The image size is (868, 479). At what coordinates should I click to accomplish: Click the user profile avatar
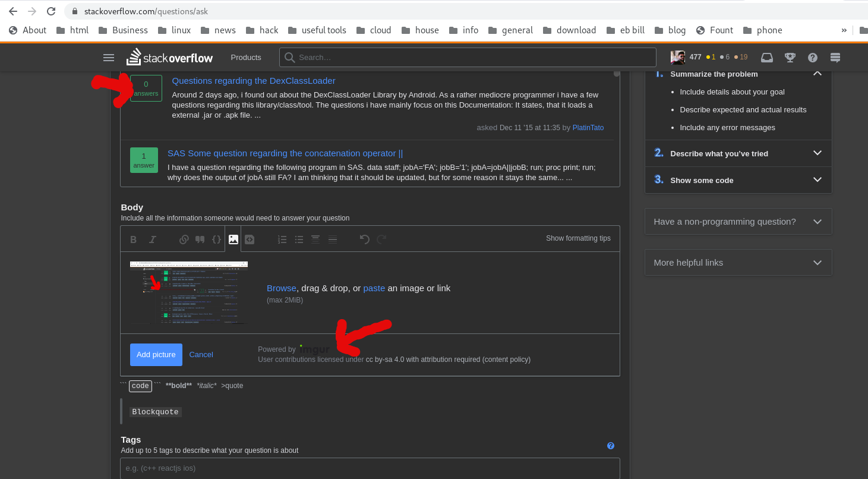pyautogui.click(x=678, y=58)
